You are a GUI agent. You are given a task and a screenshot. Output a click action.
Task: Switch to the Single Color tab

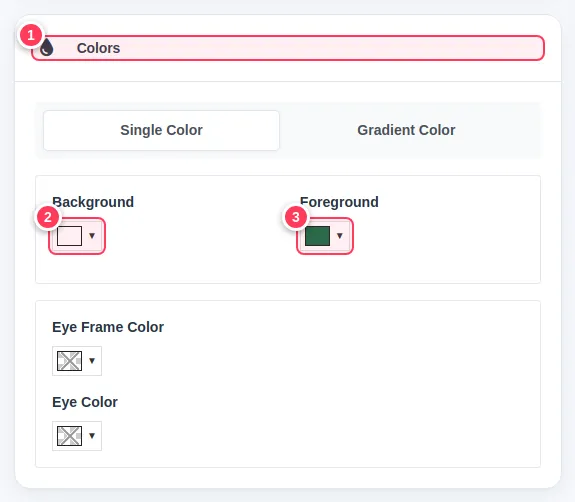pyautogui.click(x=161, y=130)
